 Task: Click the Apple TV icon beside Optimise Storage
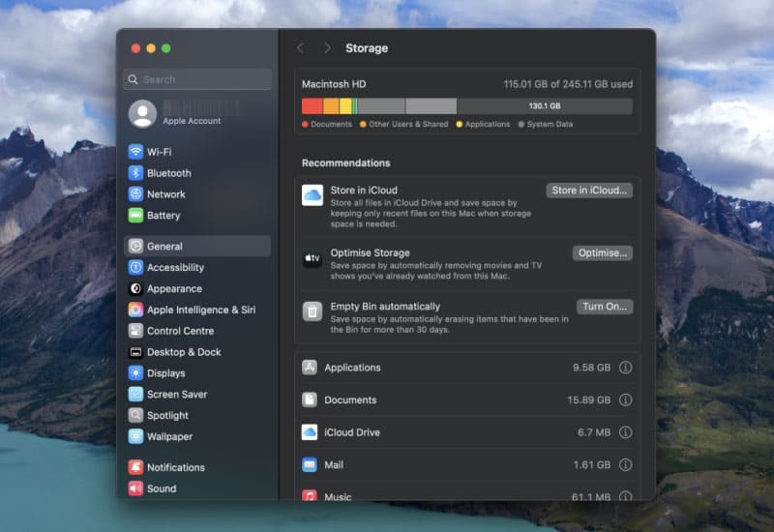(313, 258)
